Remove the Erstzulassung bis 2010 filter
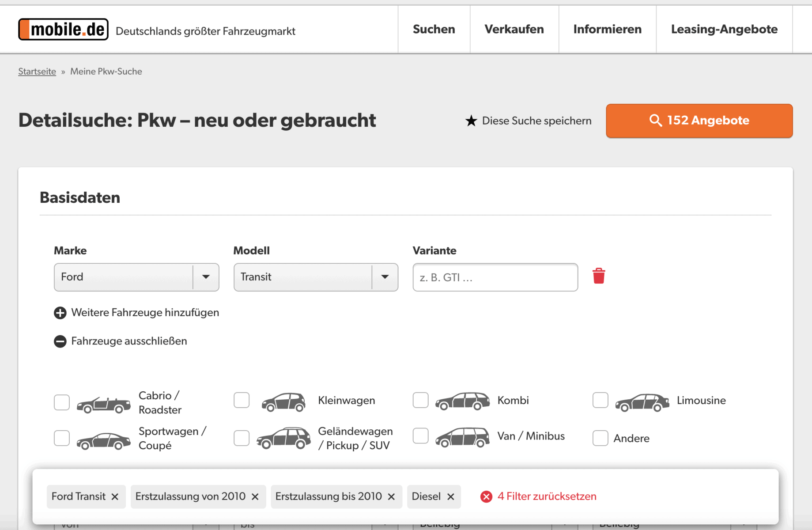 [391, 497]
